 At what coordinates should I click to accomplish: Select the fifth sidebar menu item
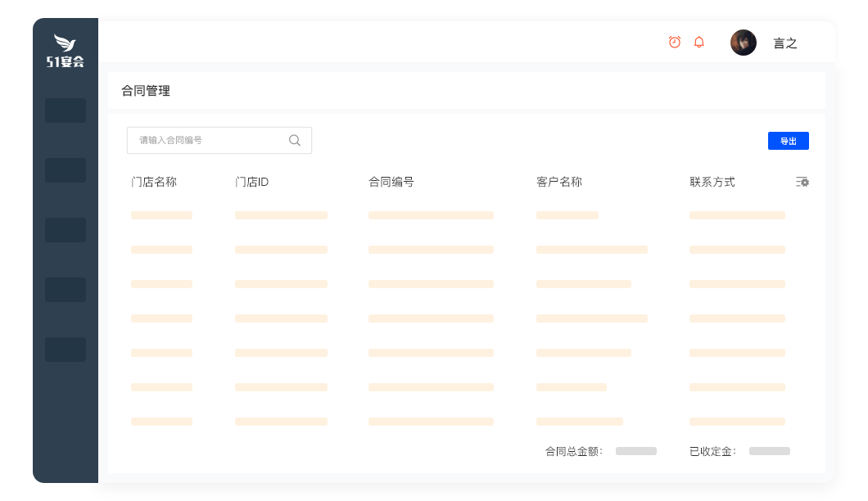[x=66, y=350]
